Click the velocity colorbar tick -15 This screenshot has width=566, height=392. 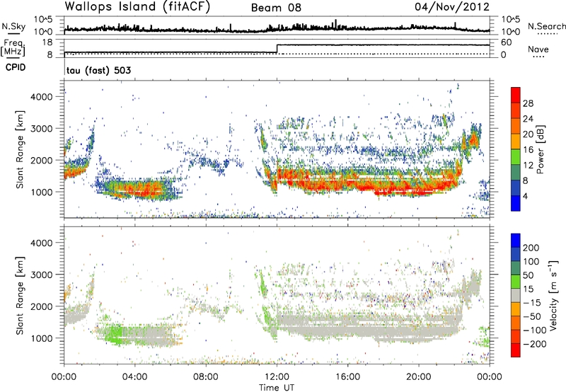pos(533,302)
